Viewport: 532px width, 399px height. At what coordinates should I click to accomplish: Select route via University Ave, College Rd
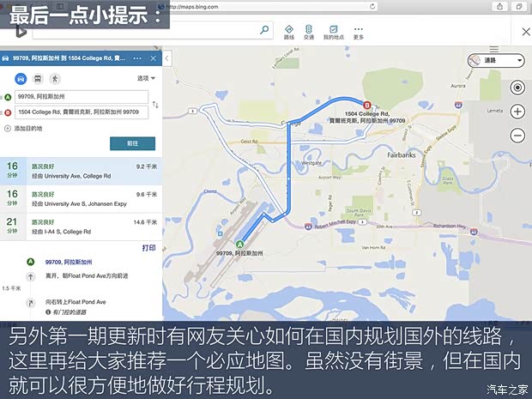82,171
